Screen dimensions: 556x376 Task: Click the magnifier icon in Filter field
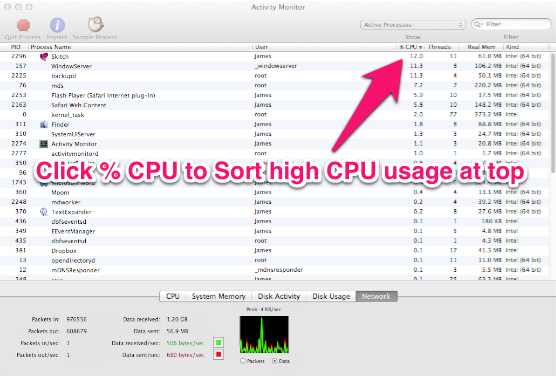pos(478,24)
